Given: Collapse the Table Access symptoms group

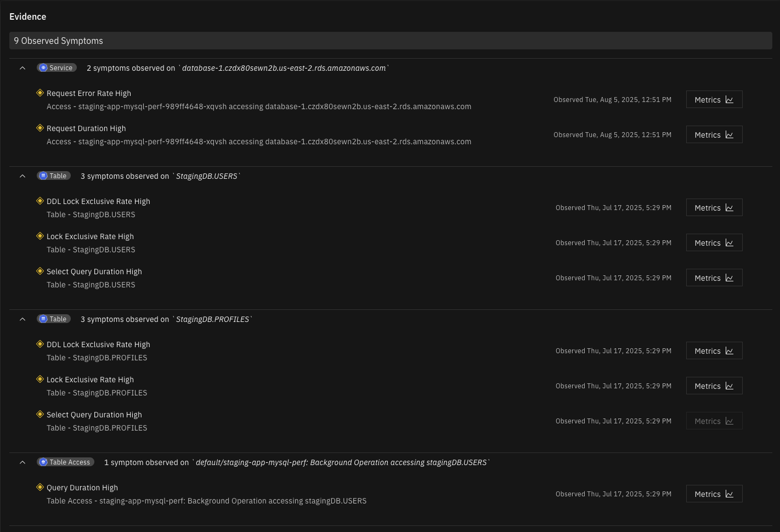Looking at the screenshot, I should coord(22,462).
